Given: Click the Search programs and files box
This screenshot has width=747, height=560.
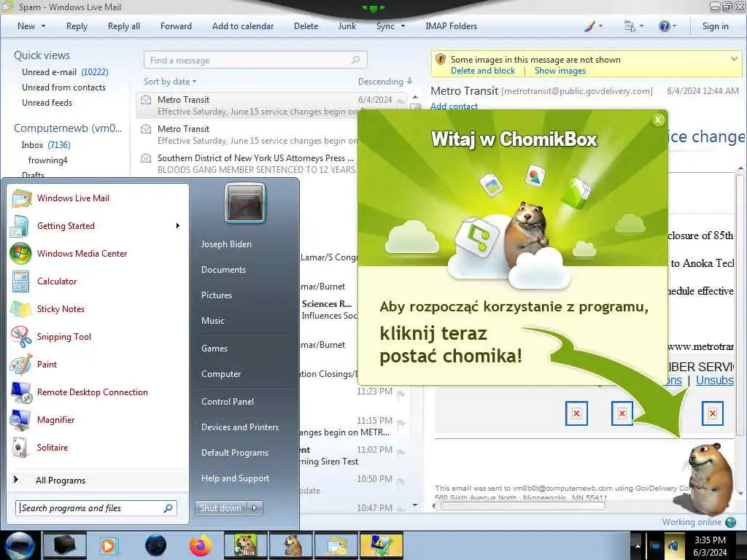Looking at the screenshot, I should point(96,508).
